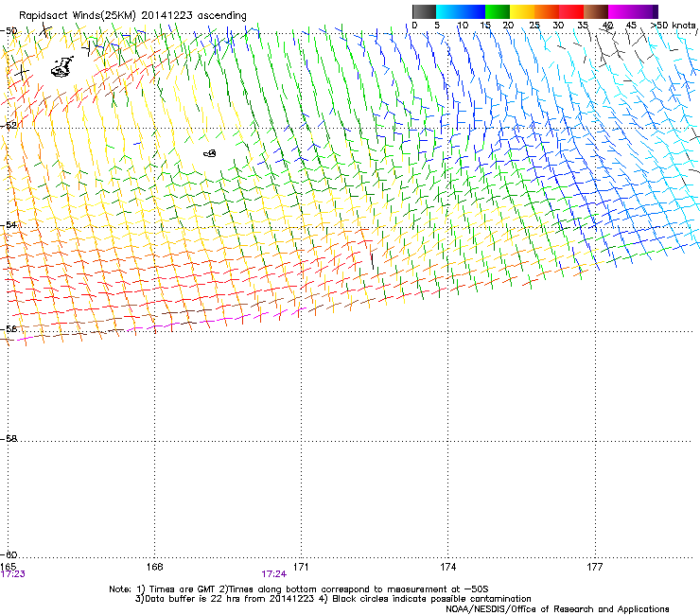This screenshot has width=700, height=615.
Task: Click the gray segment of the wind-speed color legend
Action: pyautogui.click(x=424, y=11)
